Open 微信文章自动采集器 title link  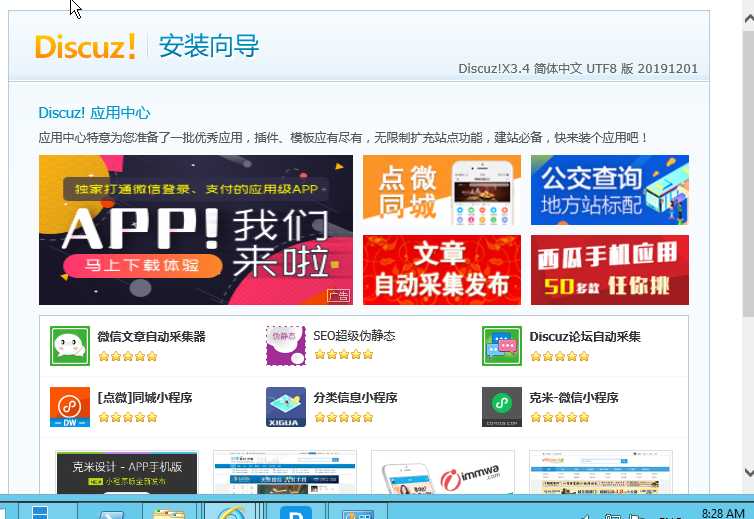click(151, 336)
